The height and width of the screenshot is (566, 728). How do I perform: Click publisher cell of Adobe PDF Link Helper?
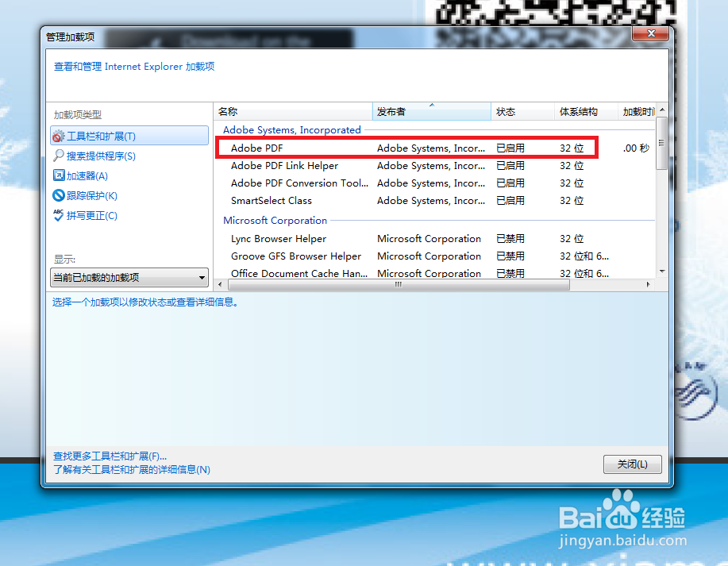coord(431,166)
